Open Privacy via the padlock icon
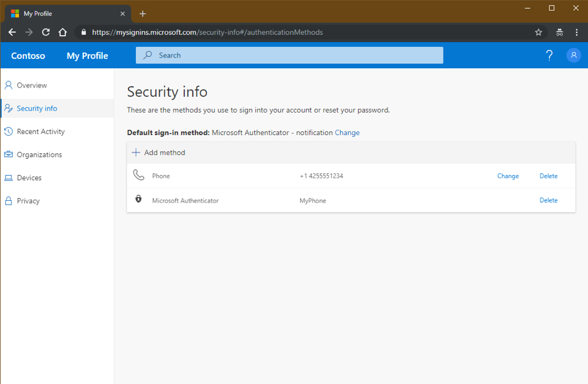The width and height of the screenshot is (588, 384). tap(8, 201)
